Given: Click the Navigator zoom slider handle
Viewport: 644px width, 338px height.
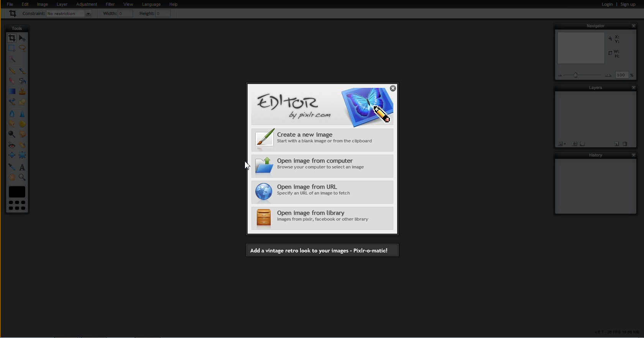Looking at the screenshot, I should point(575,75).
